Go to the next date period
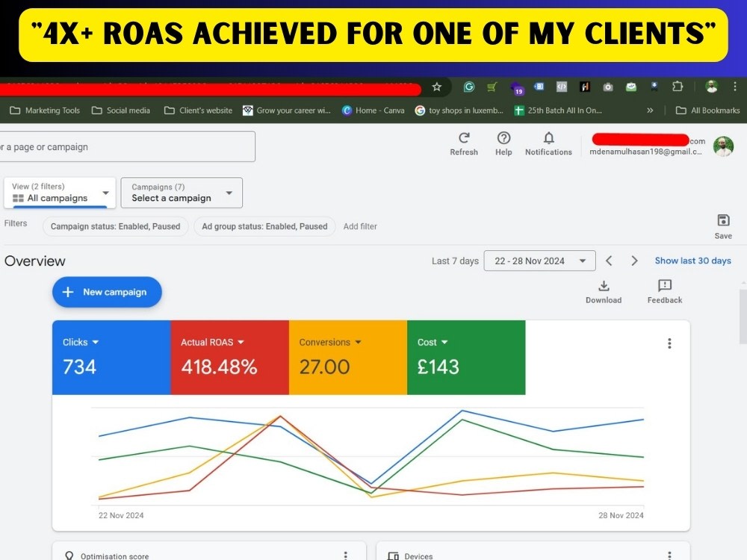This screenshot has height=560, width=747. [634, 261]
